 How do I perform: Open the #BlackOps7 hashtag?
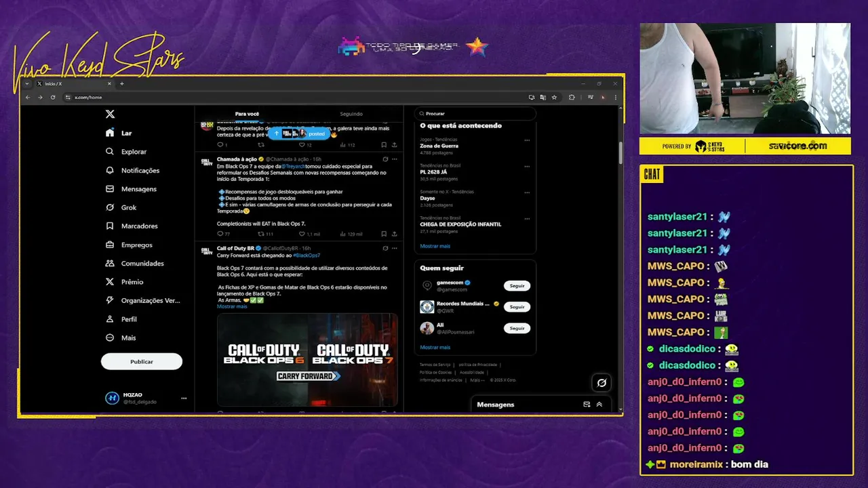pos(307,256)
